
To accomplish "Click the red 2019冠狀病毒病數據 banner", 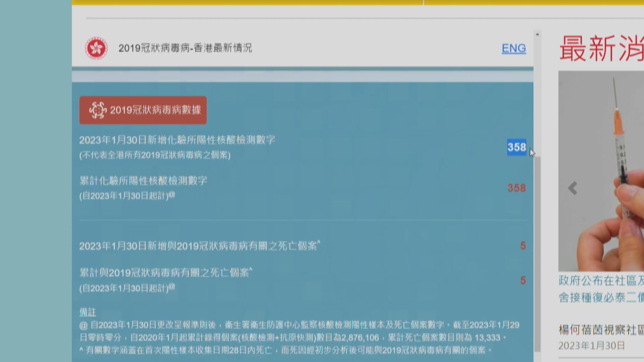I will click(143, 110).
